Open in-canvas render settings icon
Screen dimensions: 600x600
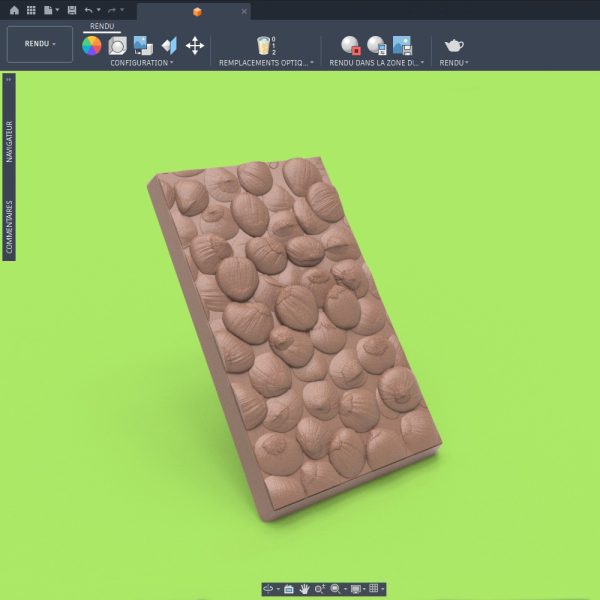tap(377, 46)
